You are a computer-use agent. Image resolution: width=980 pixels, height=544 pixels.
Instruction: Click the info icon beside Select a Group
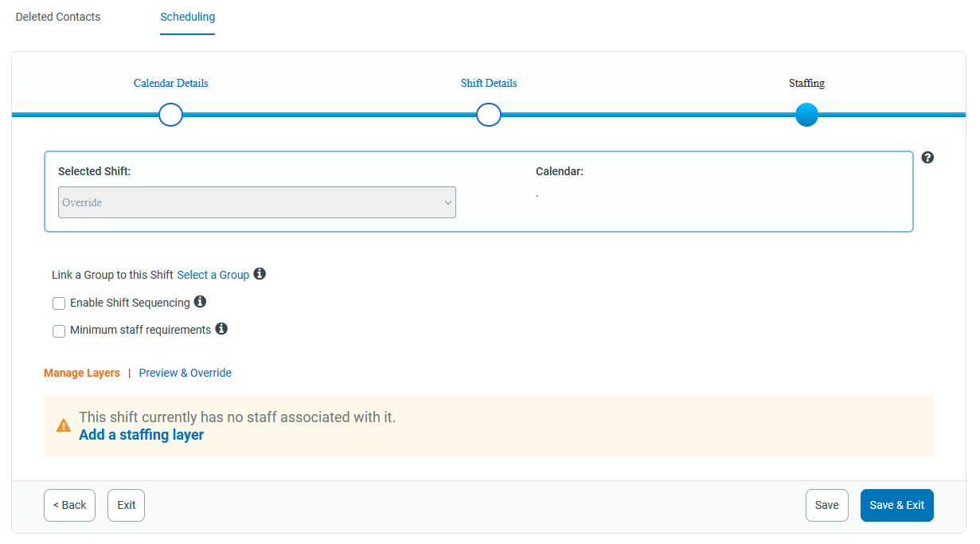[x=259, y=274]
